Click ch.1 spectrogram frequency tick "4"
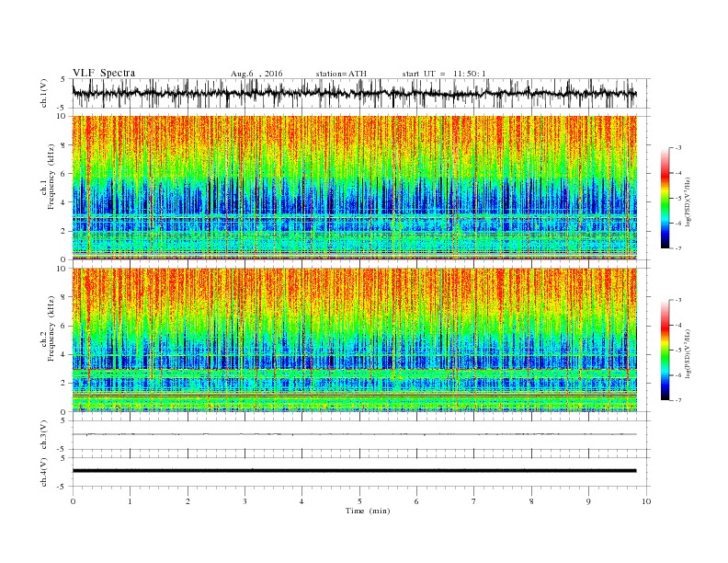 (64, 202)
